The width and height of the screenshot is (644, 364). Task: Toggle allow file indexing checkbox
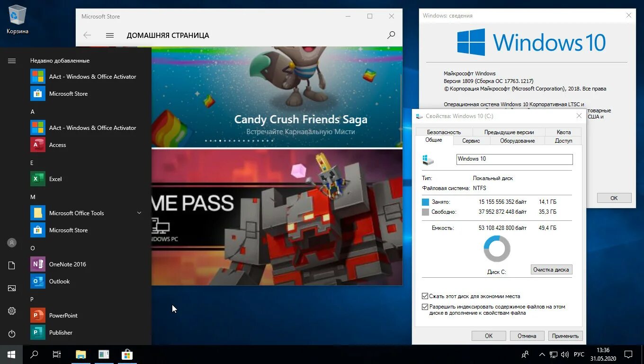click(425, 307)
